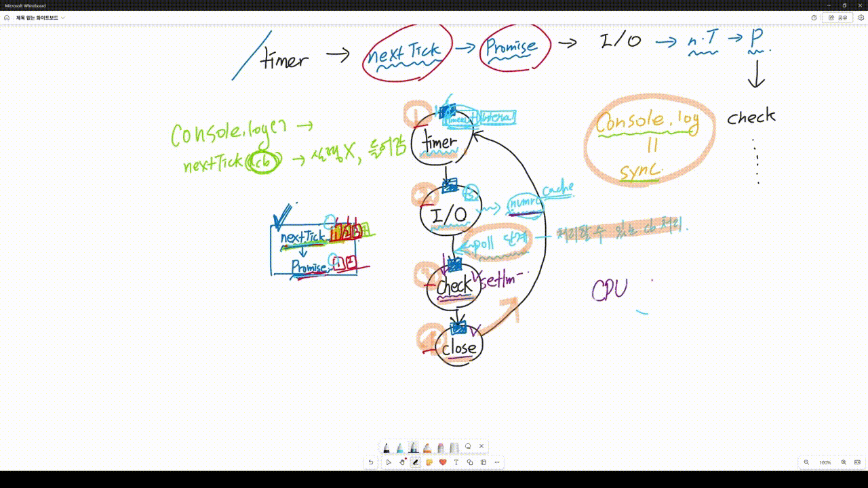Click the 100% zoom level
Screen dimensions: 868x488
(x=825, y=462)
